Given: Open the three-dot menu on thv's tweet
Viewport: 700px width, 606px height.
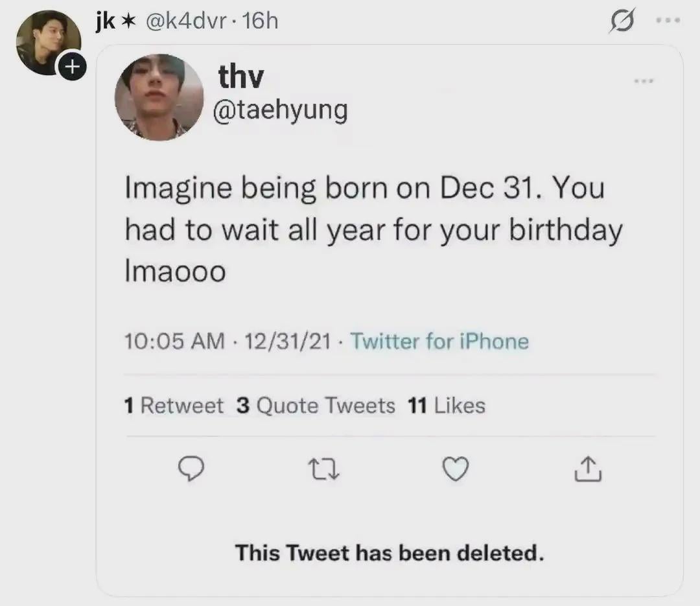Looking at the screenshot, I should click(643, 82).
